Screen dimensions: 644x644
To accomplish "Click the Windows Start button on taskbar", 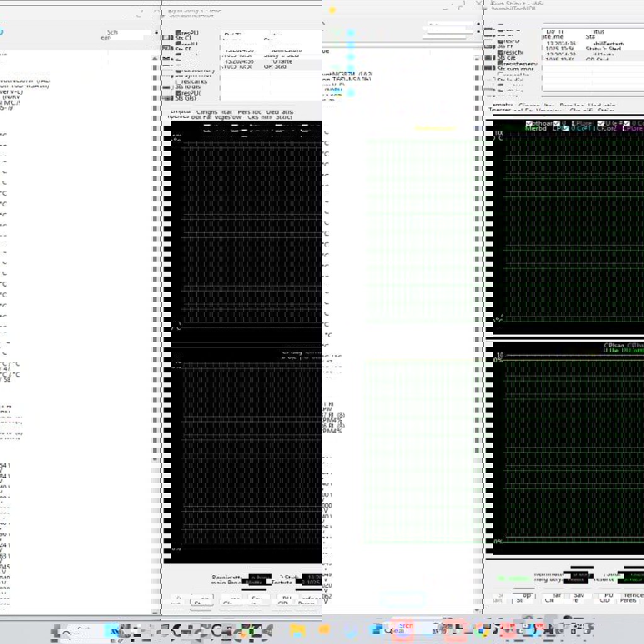I will (56, 630).
